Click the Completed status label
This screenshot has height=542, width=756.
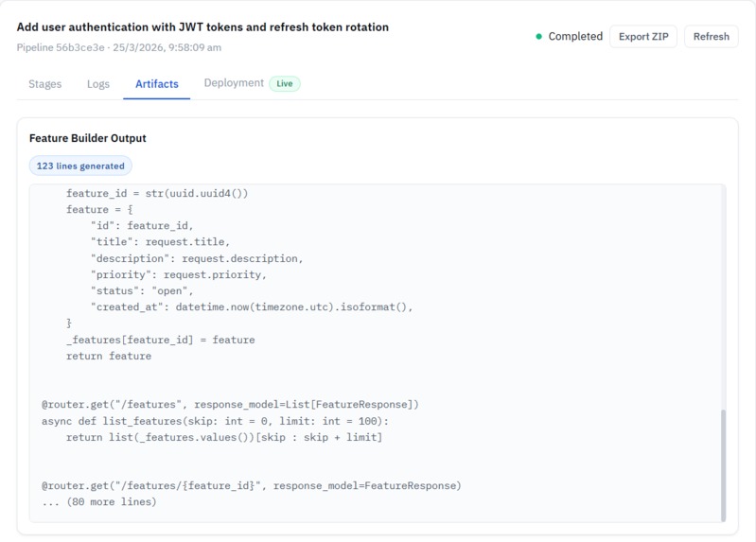point(575,37)
